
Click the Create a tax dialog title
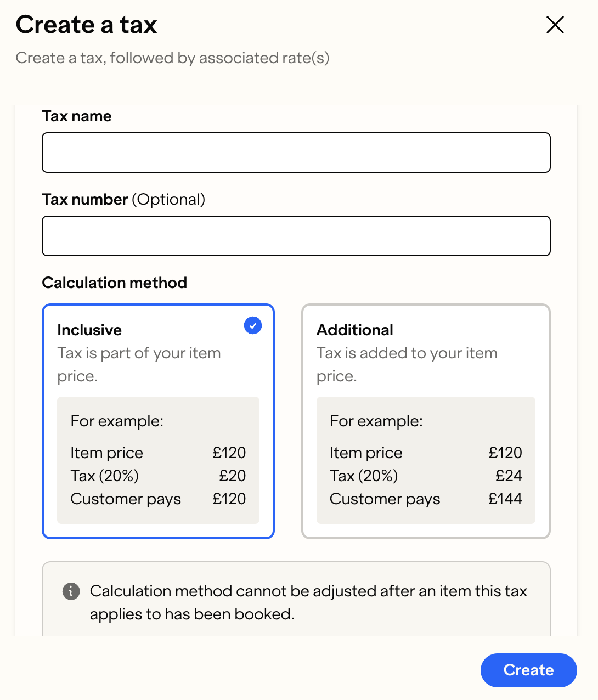click(x=87, y=25)
